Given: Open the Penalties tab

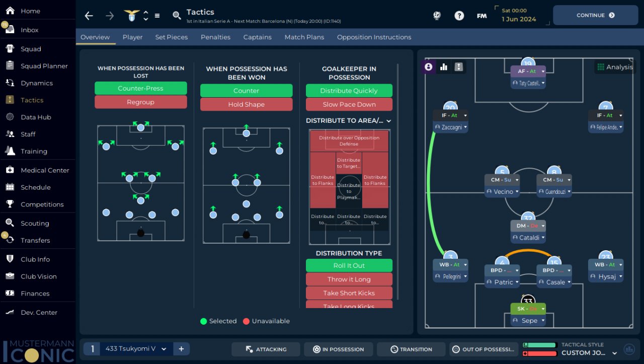Looking at the screenshot, I should point(215,37).
